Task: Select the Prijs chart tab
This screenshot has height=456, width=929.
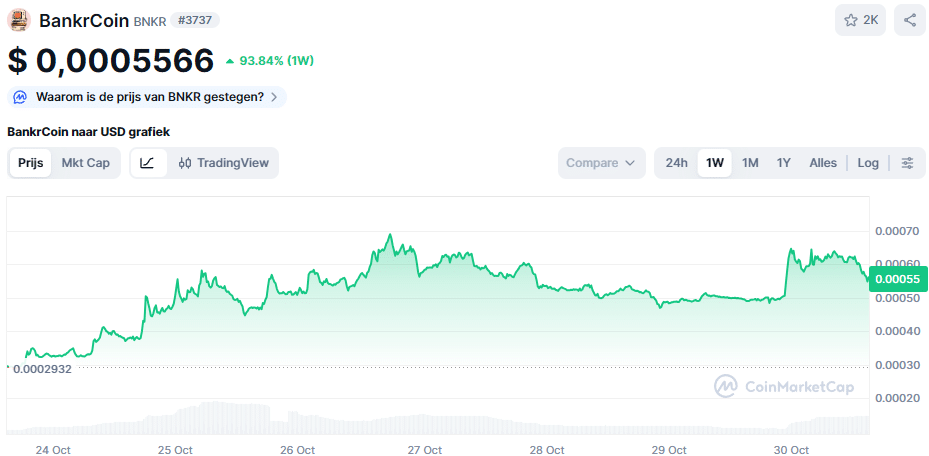Action: [x=31, y=163]
